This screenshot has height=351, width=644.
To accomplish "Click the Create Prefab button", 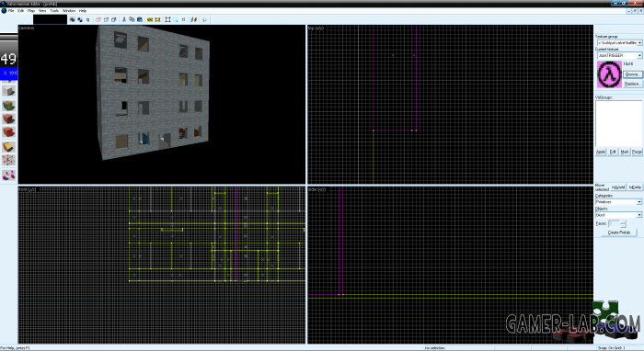I will point(619,232).
